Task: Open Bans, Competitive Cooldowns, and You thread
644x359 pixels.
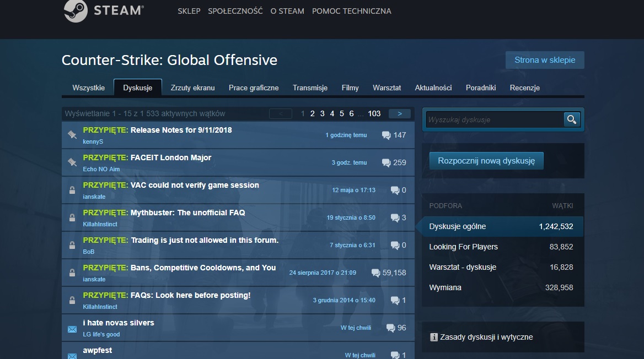Action: [203, 268]
